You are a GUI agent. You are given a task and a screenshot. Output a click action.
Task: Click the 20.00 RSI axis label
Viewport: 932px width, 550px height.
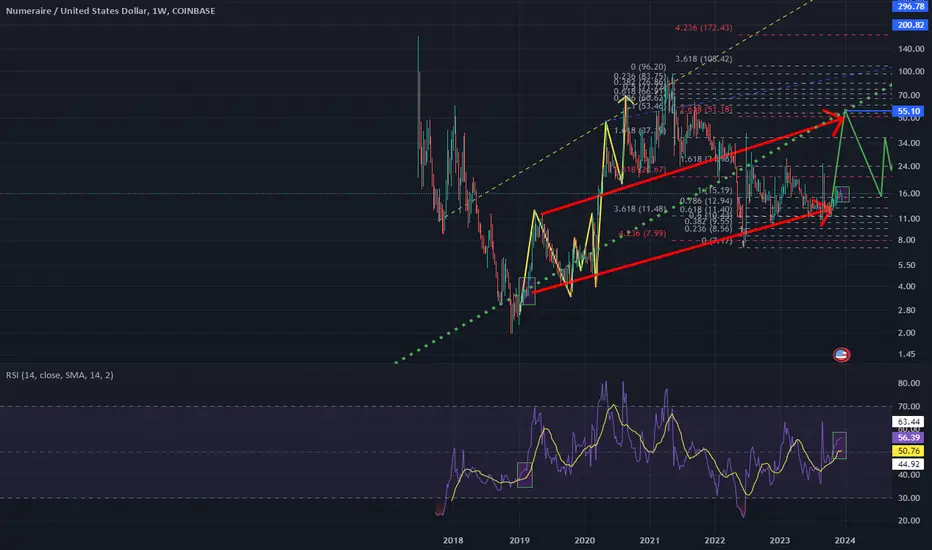pos(909,521)
